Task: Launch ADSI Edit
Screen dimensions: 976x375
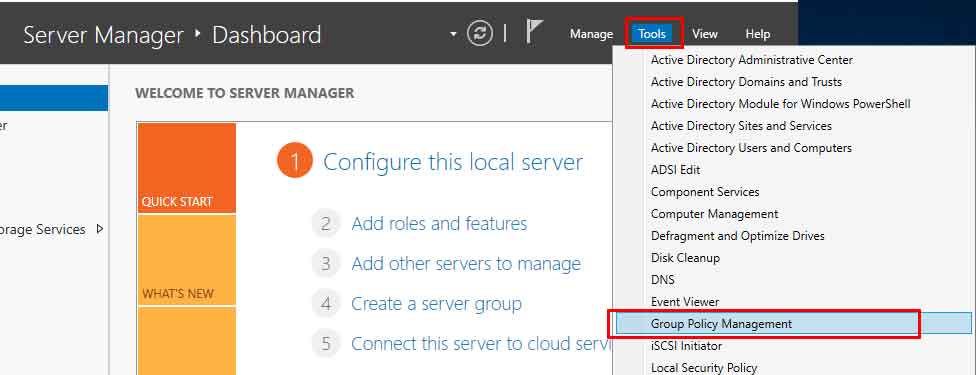Action: [675, 169]
